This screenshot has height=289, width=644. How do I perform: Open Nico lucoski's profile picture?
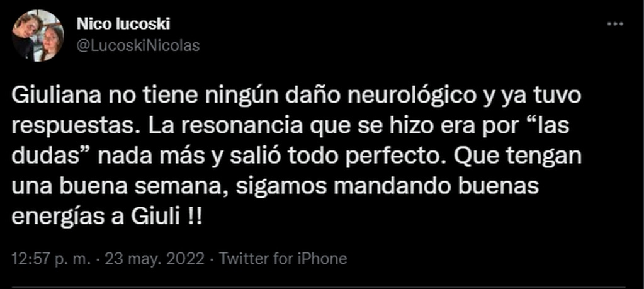click(38, 36)
